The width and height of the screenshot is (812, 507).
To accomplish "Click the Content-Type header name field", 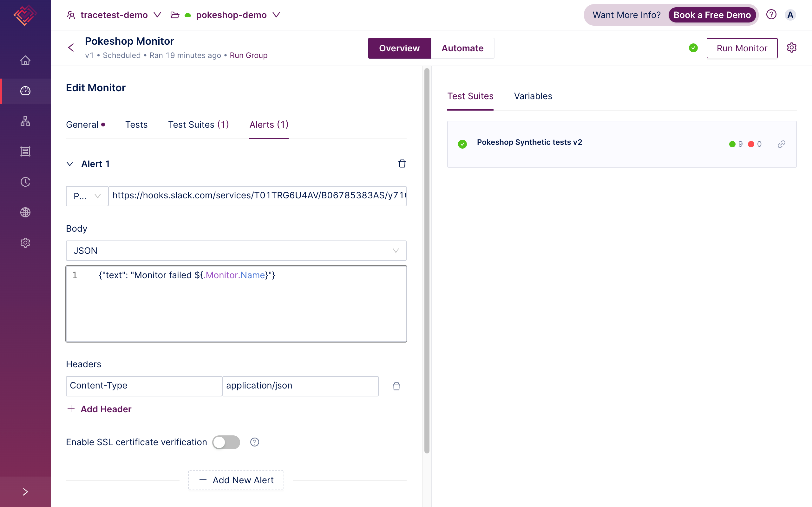I will point(144,386).
